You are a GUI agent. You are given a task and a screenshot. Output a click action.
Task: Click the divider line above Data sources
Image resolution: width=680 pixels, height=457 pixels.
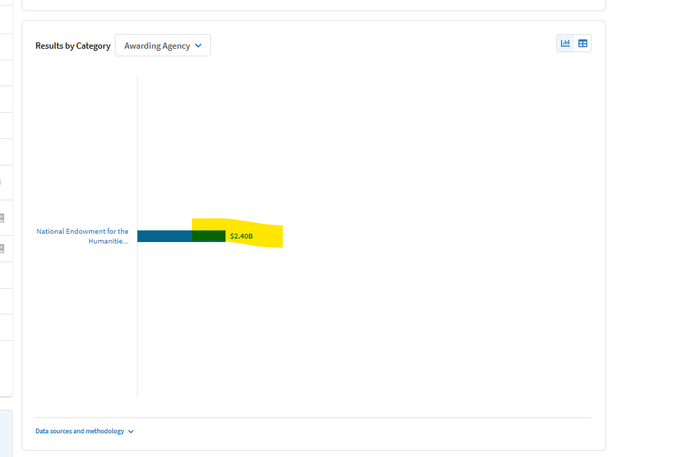pos(313,417)
